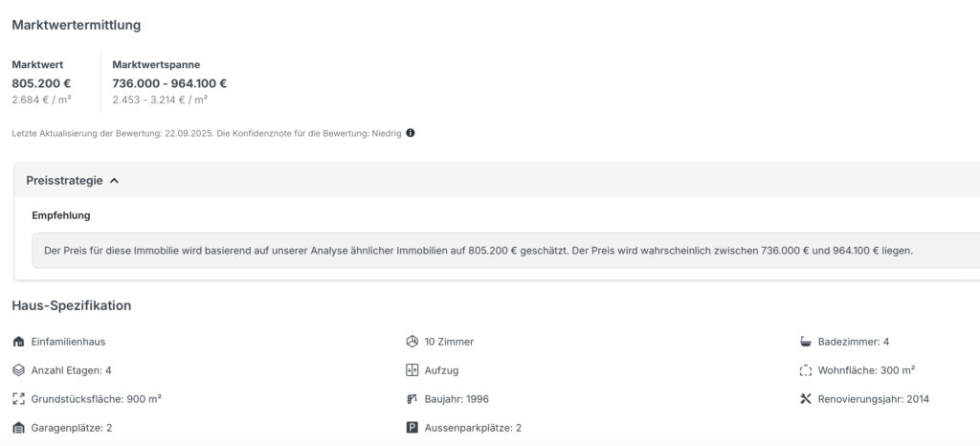
Task: Click the Badezimmer bathtub icon
Action: (806, 342)
